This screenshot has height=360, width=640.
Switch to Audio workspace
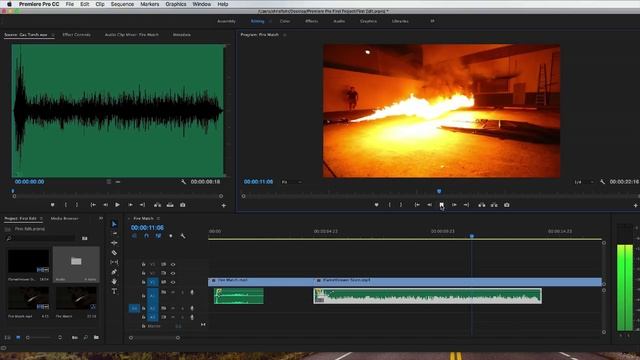tap(339, 21)
